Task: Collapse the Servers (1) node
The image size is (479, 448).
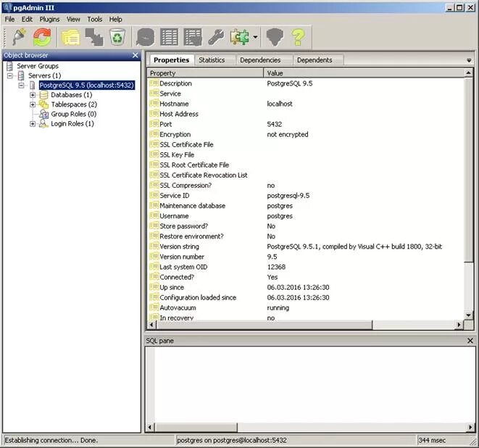Action: 10,75
